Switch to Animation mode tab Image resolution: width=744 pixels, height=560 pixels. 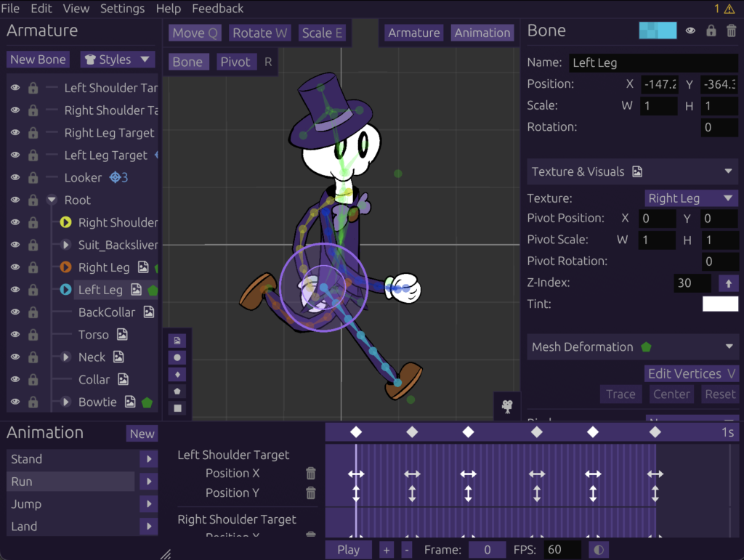click(x=482, y=33)
